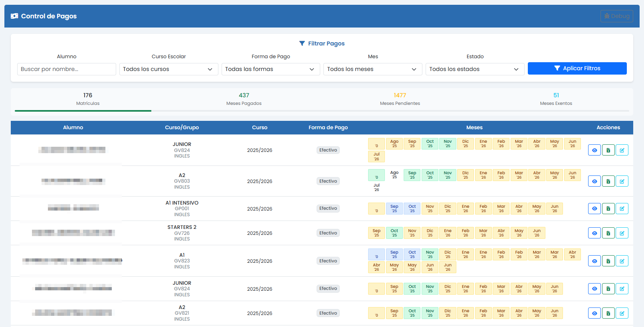This screenshot has height=327, width=644.
Task: Click eye icon in A2 GV821 row
Action: click(x=594, y=313)
